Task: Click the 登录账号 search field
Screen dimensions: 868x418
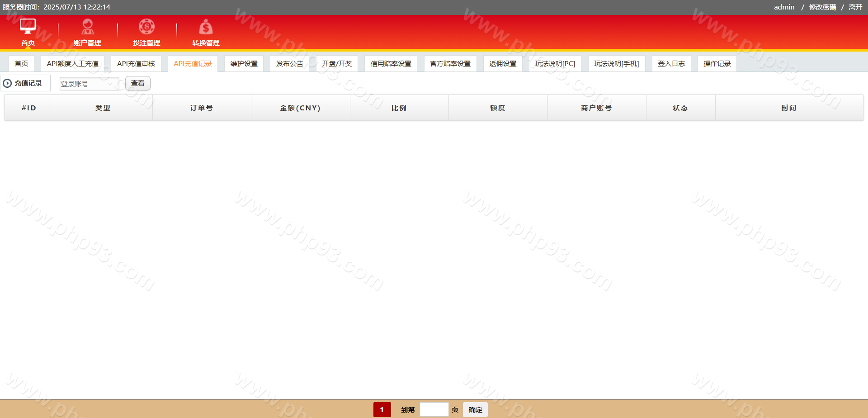Action: [89, 84]
